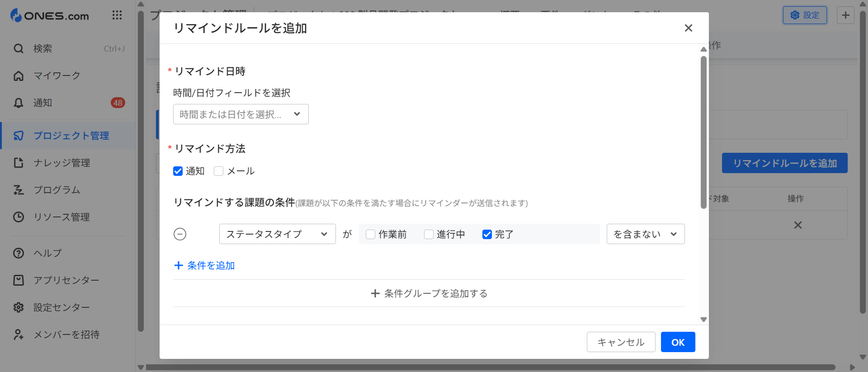Screen dimensions: 868x372
Task: Select プロジェクト管理 menu item
Action: pyautogui.click(x=68, y=136)
